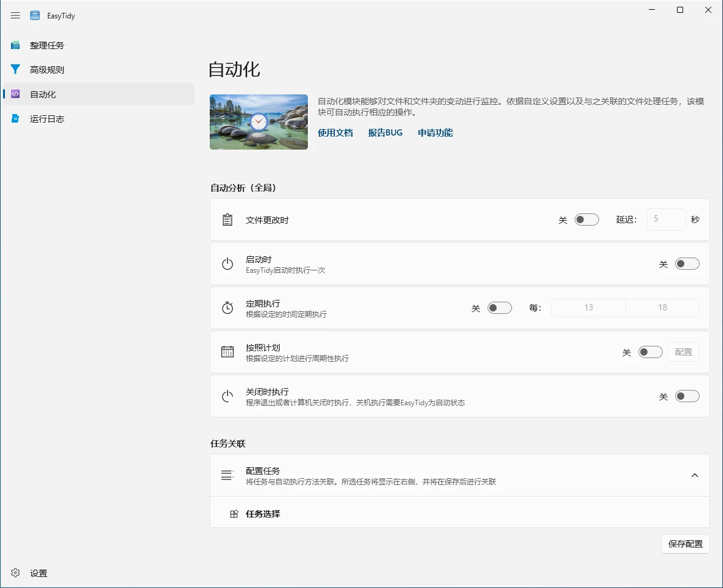Click the 高级规则 funnel icon
Viewport: 723px width, 588px height.
pos(15,70)
